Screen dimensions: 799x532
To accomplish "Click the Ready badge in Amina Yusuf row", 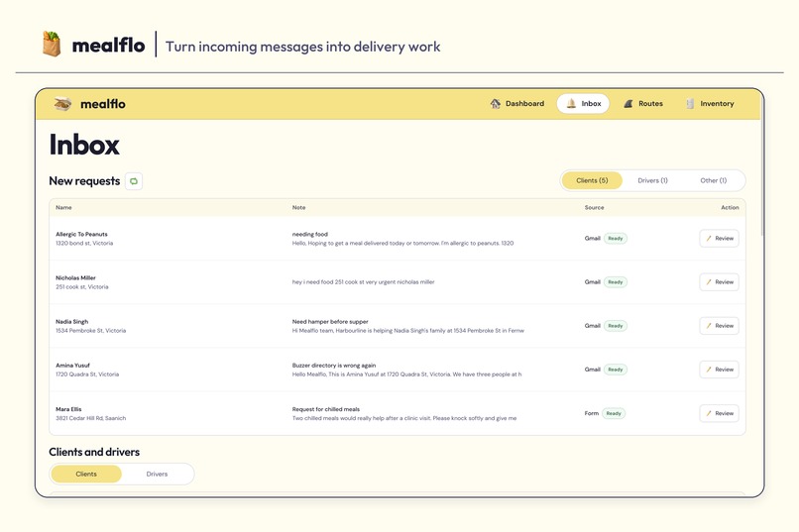I will click(x=616, y=370).
